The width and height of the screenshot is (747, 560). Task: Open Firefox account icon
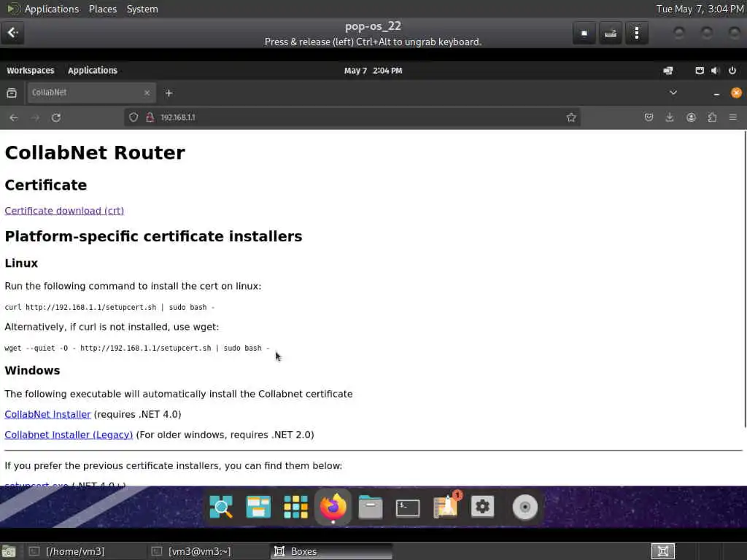pyautogui.click(x=691, y=117)
